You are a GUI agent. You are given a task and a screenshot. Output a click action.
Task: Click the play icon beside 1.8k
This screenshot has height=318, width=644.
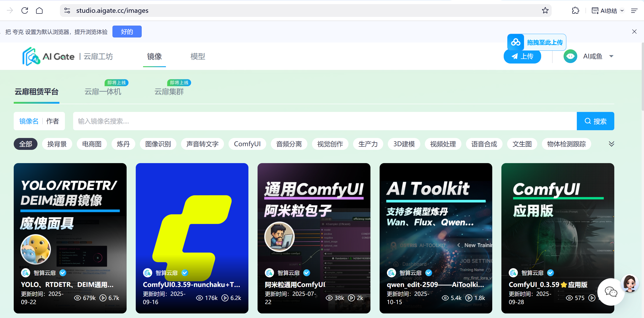coord(469,298)
